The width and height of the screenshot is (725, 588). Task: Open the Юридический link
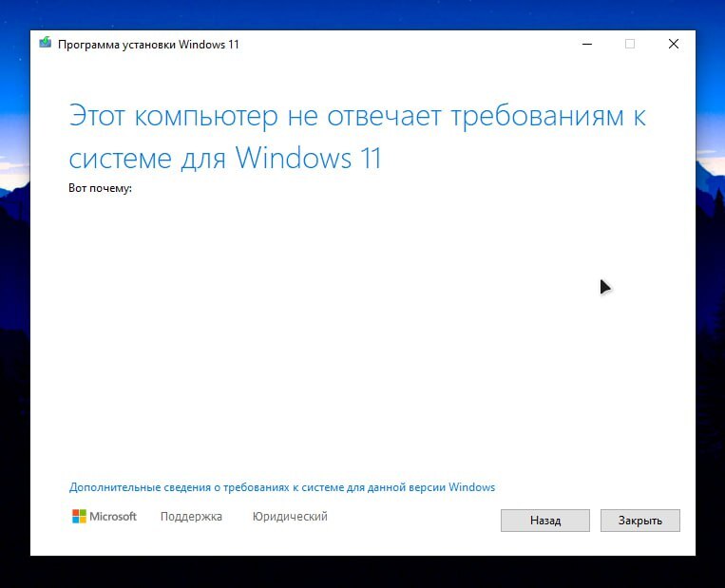click(x=290, y=517)
